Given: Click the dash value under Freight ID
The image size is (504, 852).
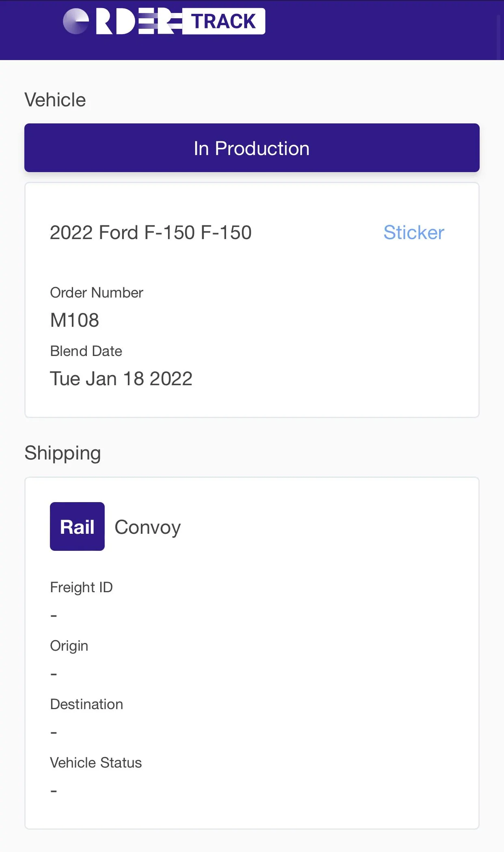Looking at the screenshot, I should (54, 616).
